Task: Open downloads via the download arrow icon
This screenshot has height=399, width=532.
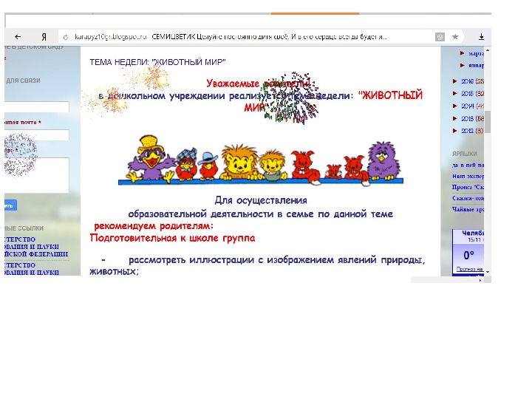Action: coord(481,37)
